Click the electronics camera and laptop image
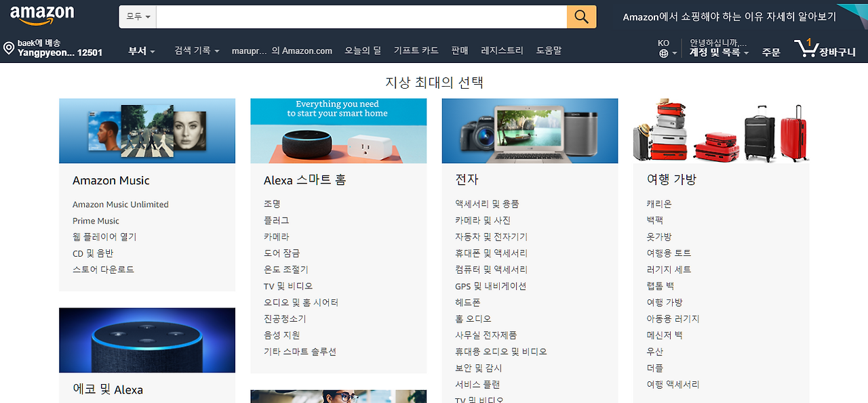The image size is (868, 403). (530, 131)
